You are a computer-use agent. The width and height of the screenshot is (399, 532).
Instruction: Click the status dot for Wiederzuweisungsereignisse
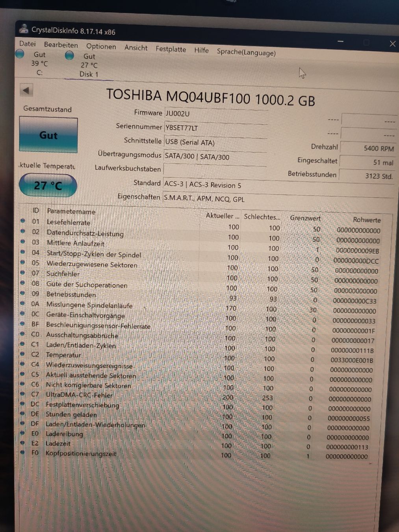coord(22,364)
